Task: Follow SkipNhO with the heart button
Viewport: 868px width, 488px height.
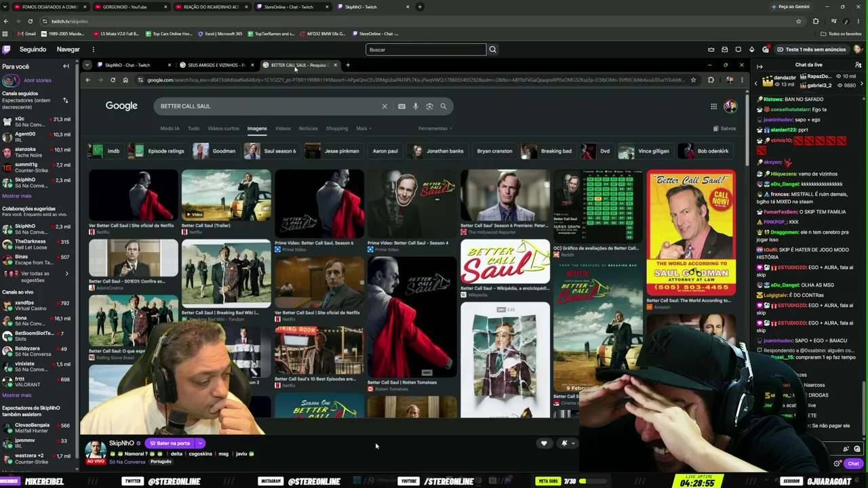Action: [544, 443]
